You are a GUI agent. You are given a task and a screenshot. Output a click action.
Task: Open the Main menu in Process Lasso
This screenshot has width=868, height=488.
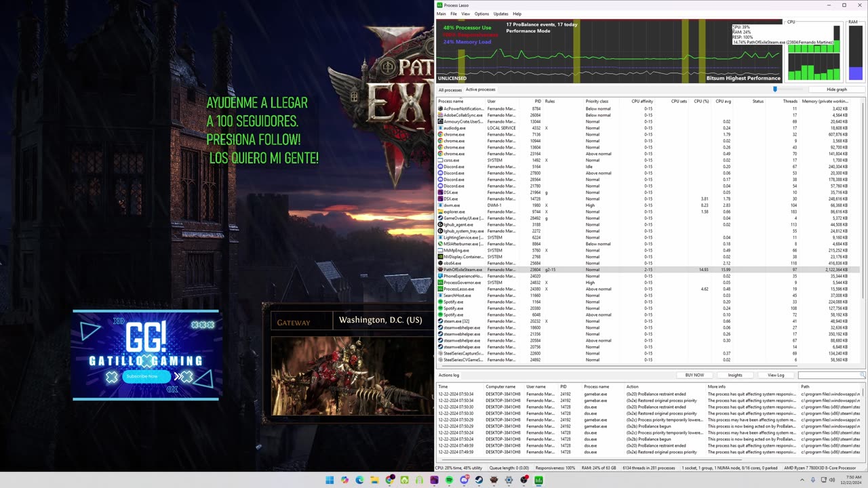coord(441,14)
